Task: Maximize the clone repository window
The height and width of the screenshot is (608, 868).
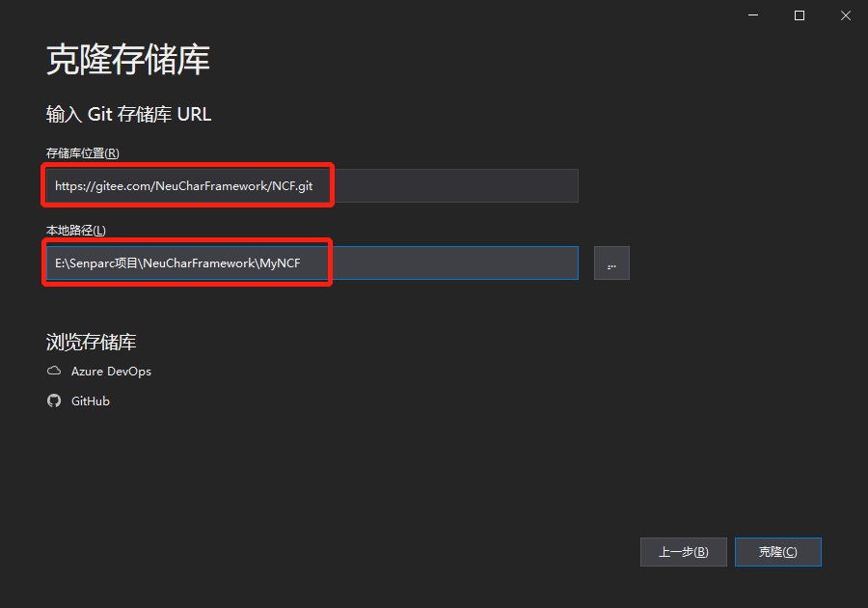Action: click(800, 15)
